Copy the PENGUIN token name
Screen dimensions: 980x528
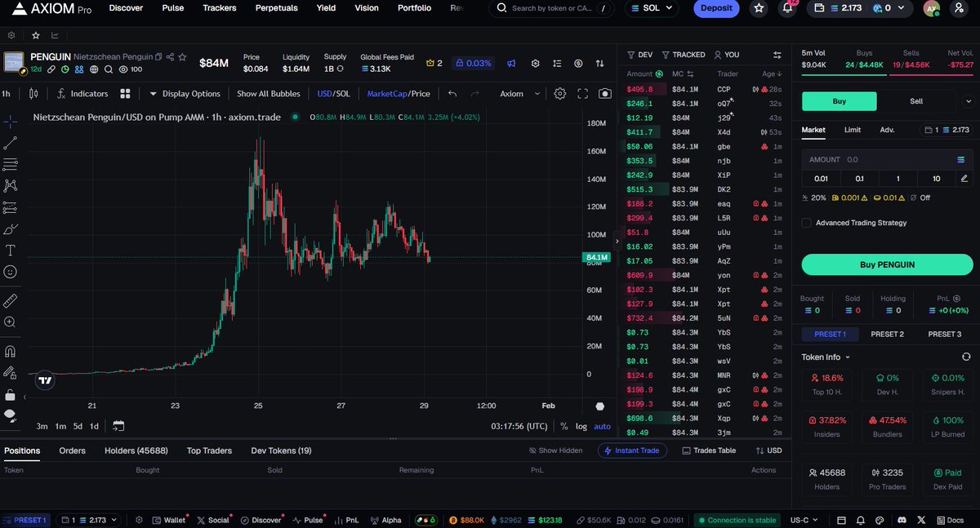click(x=158, y=57)
